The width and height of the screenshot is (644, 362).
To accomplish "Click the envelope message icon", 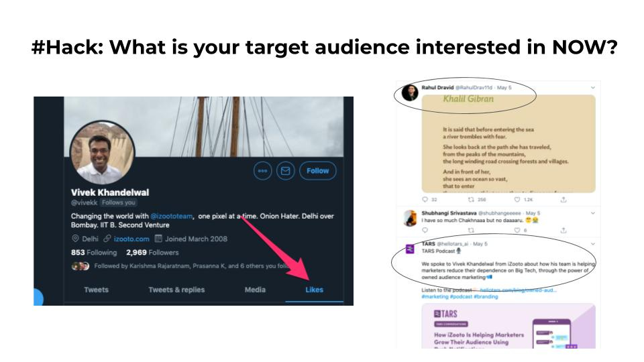I will click(x=286, y=171).
